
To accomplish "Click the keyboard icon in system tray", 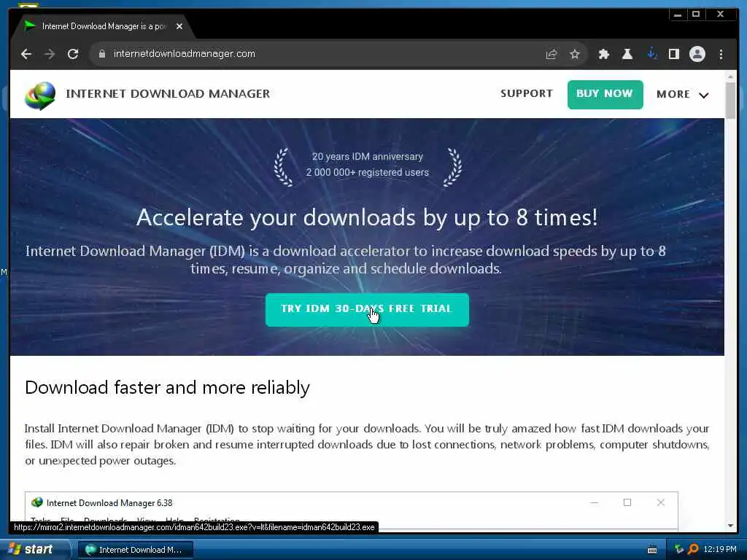I will tap(651, 550).
